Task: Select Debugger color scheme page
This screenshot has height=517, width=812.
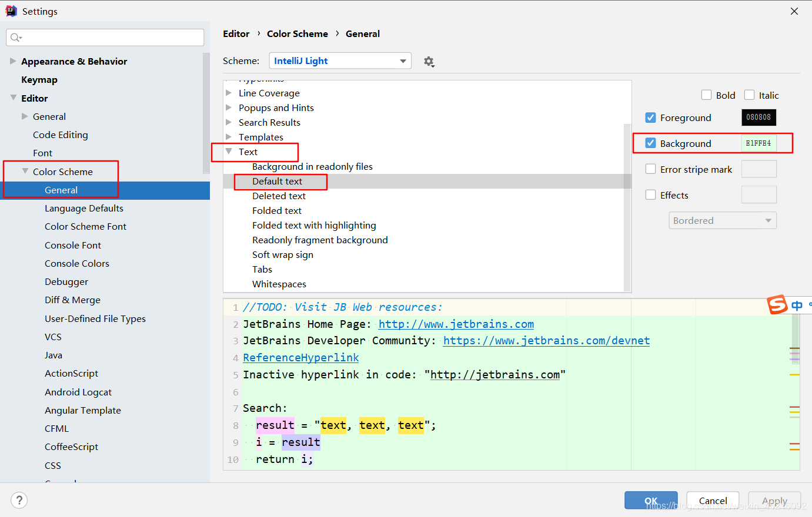Action: [x=66, y=282]
